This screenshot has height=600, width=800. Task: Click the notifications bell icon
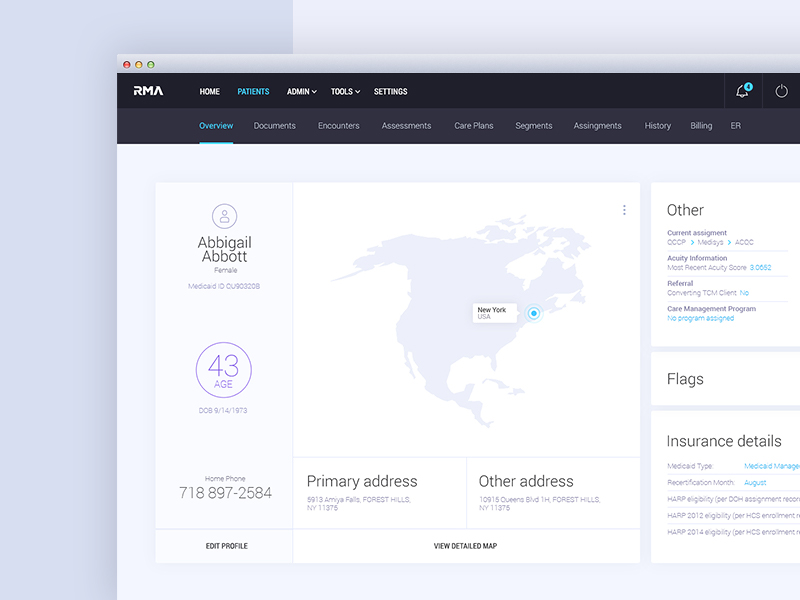coord(743,91)
